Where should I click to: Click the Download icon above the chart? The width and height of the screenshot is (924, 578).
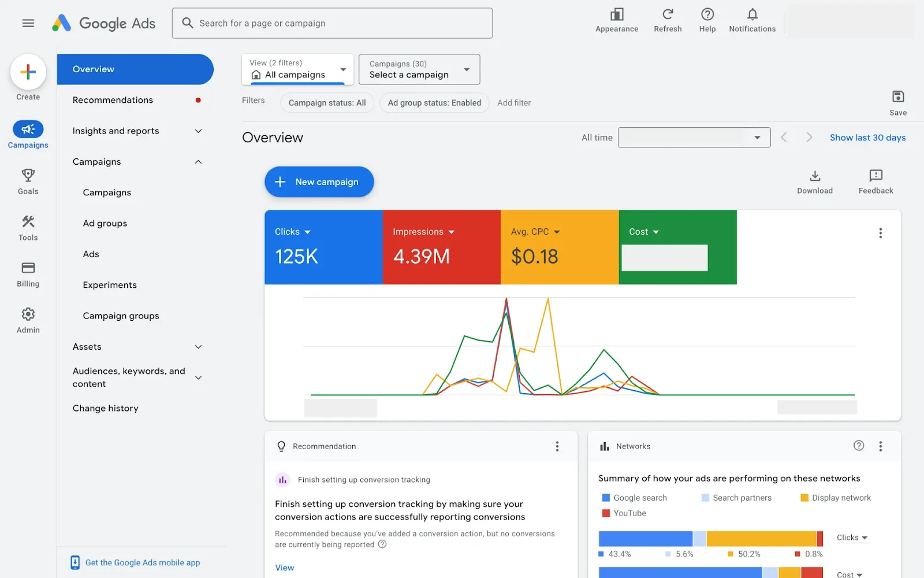815,176
